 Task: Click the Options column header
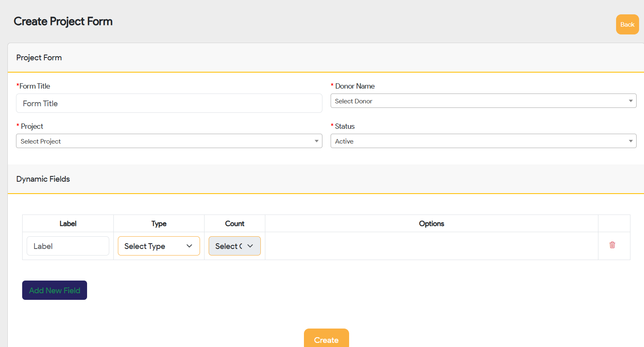[431, 224]
